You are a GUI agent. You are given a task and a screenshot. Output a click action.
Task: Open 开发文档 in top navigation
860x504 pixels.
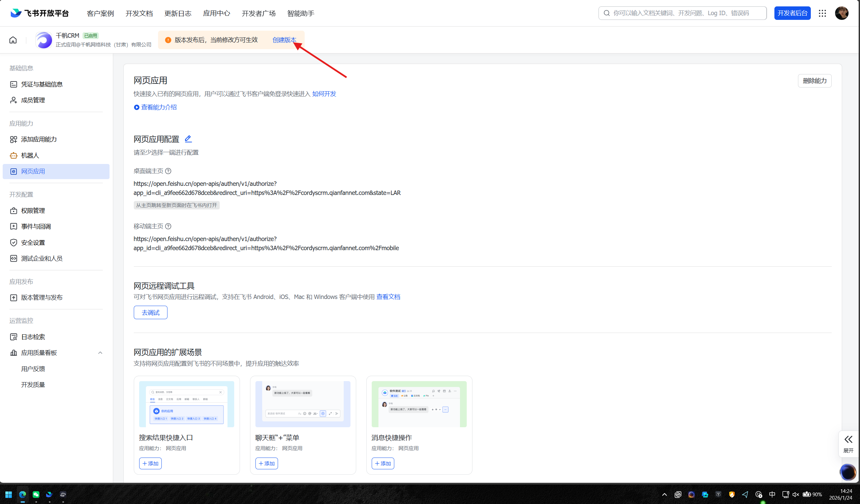pos(139,13)
